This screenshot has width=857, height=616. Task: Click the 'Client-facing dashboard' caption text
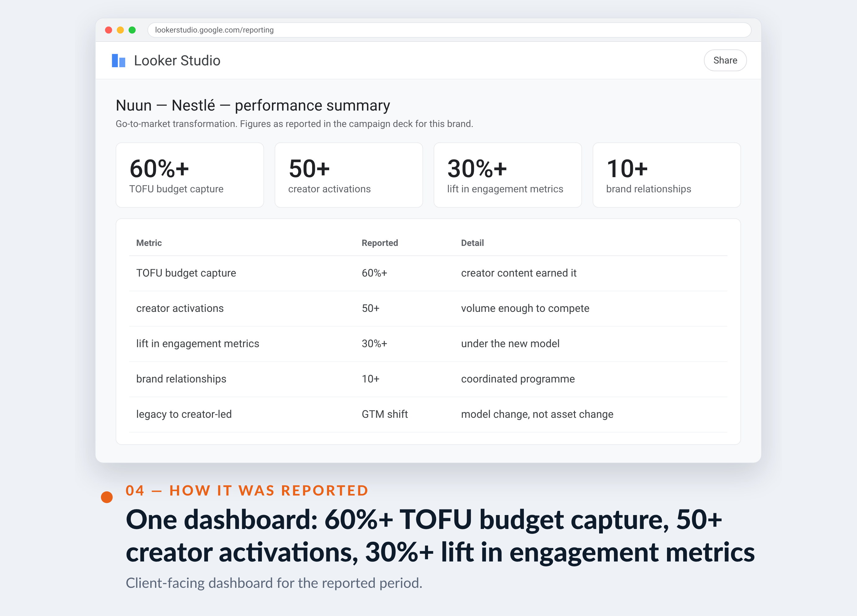point(274,583)
